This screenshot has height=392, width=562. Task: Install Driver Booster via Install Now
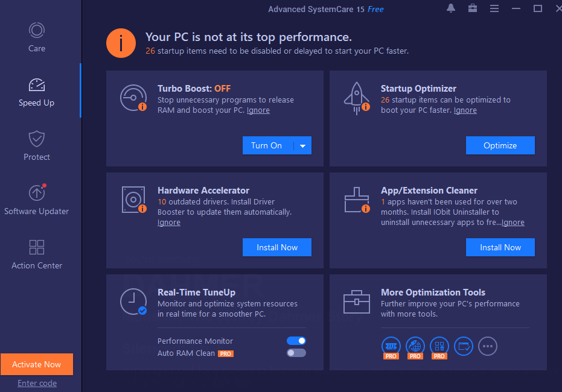point(277,247)
